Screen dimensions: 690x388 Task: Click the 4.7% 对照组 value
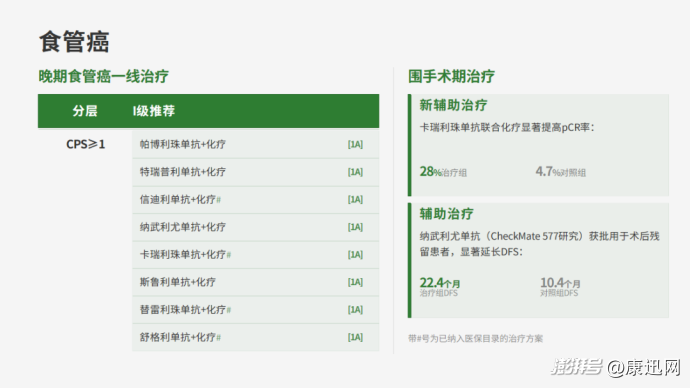(x=561, y=172)
